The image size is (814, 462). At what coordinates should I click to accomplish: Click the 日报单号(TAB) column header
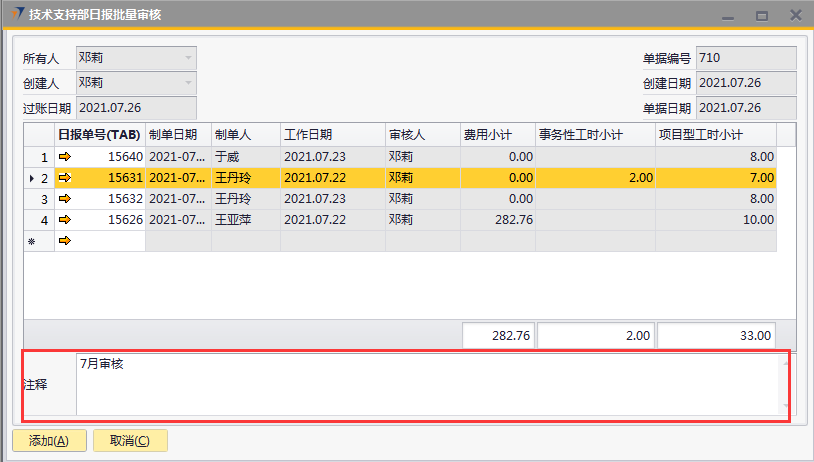pos(99,135)
